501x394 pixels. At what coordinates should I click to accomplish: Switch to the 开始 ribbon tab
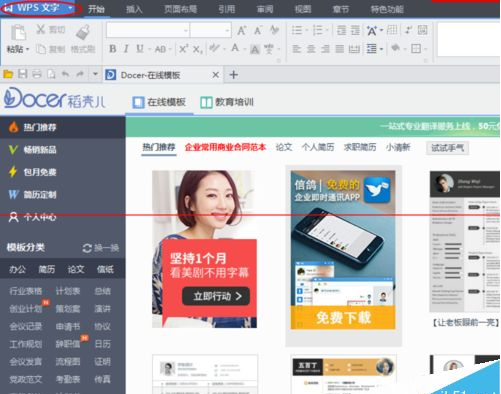coord(96,9)
